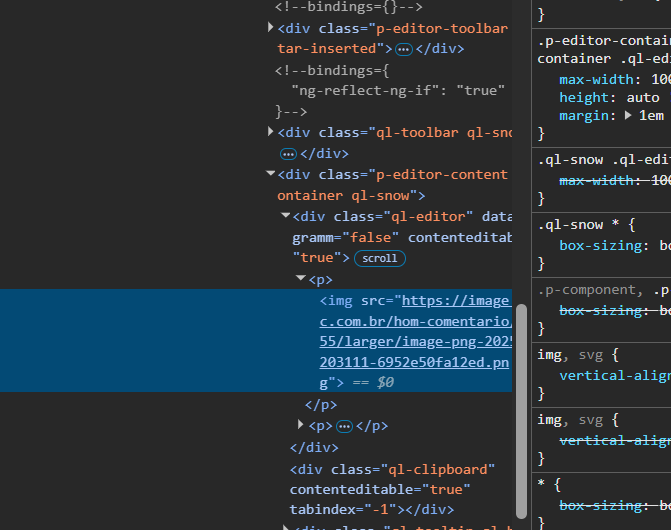Collapse the paragraph containing the img
The height and width of the screenshot is (530, 671).
tap(301, 280)
